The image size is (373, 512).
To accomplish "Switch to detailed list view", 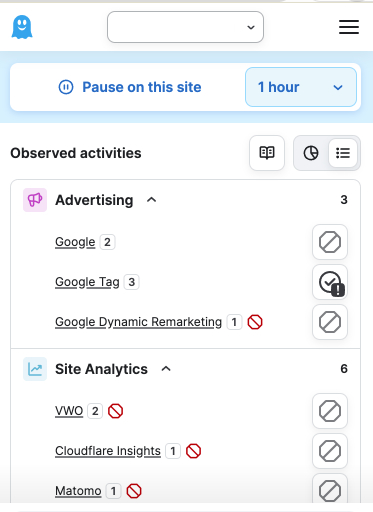I will pos(343,153).
